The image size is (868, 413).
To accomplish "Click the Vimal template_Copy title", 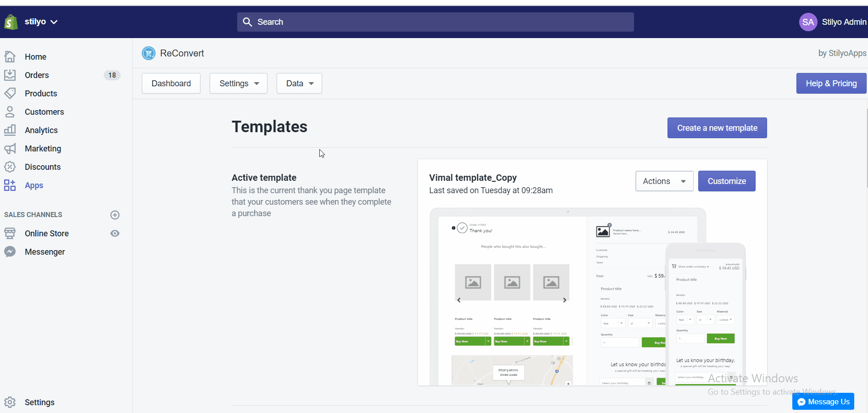I will pyautogui.click(x=473, y=178).
